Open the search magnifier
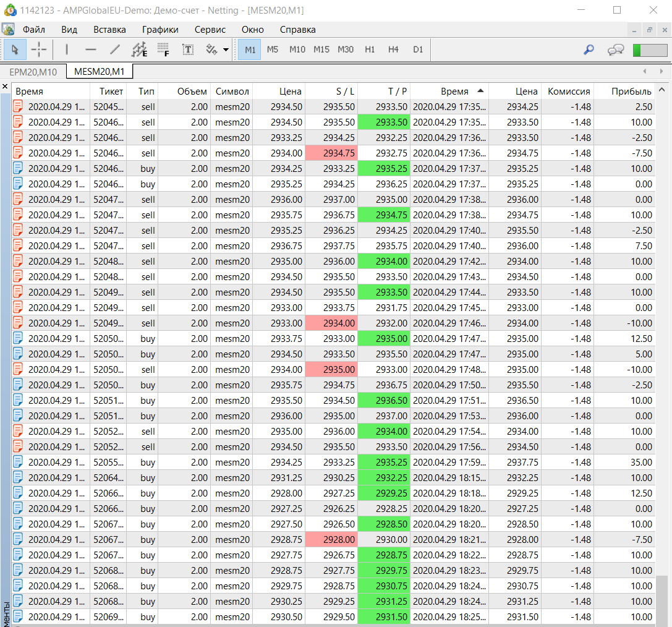672x627 pixels. [589, 49]
